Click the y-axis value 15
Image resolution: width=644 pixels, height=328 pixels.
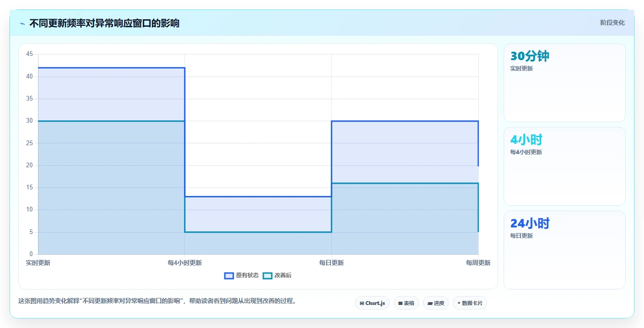30,187
